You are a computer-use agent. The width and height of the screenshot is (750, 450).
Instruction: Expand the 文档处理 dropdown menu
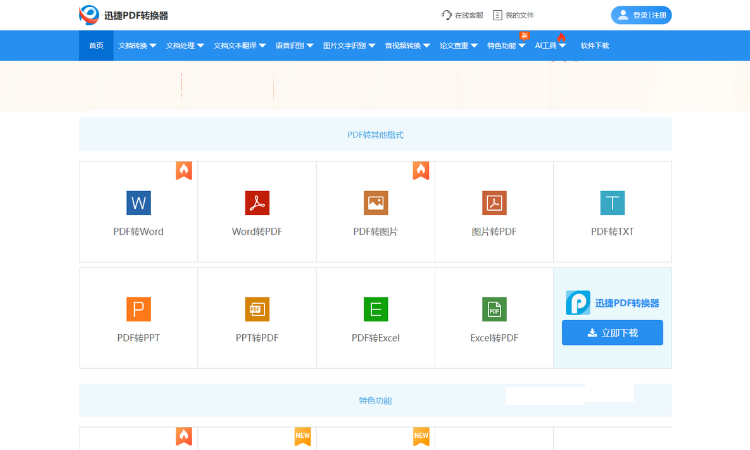tap(185, 46)
